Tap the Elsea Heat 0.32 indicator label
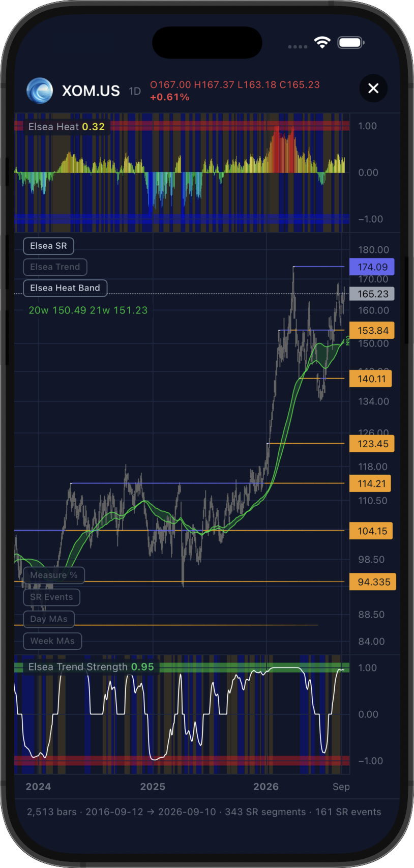 coord(67,127)
